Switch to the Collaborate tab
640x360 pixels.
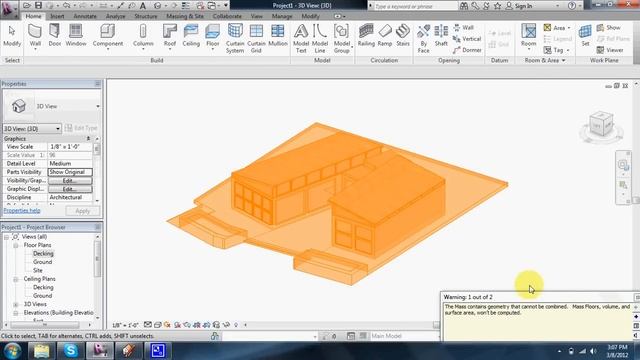tap(227, 16)
